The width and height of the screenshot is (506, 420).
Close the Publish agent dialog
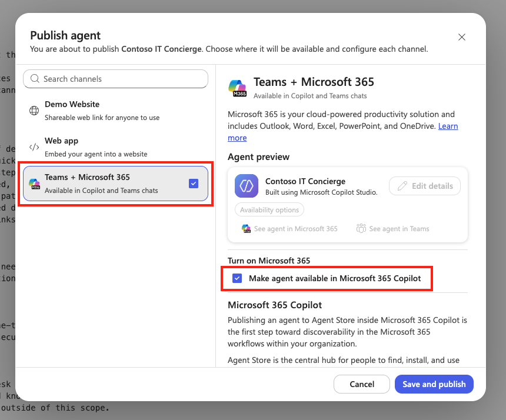461,37
